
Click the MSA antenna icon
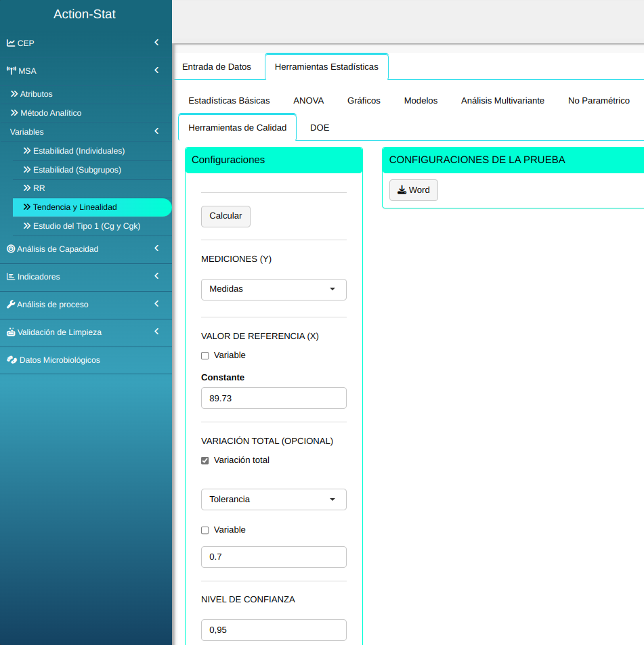coord(11,70)
